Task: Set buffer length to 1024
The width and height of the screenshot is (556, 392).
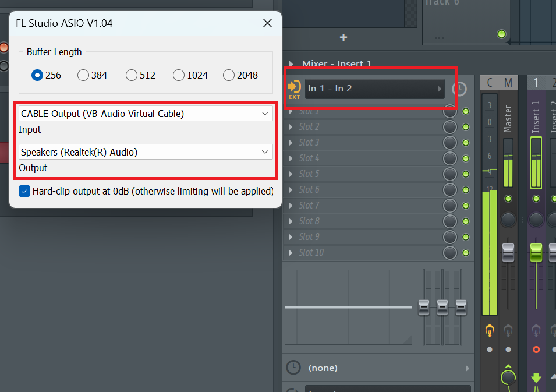Action: point(179,75)
